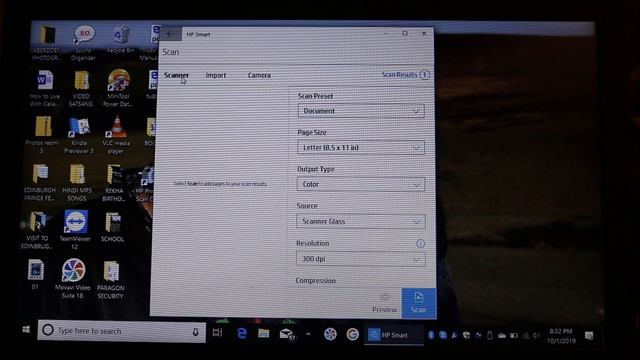This screenshot has height=360, width=640.
Task: Click the Bluetooth tray icon
Action: 431,336
